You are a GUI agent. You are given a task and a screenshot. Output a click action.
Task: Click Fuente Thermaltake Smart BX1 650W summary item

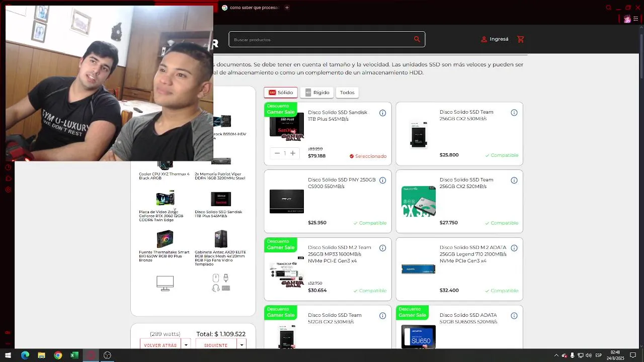pos(165,246)
